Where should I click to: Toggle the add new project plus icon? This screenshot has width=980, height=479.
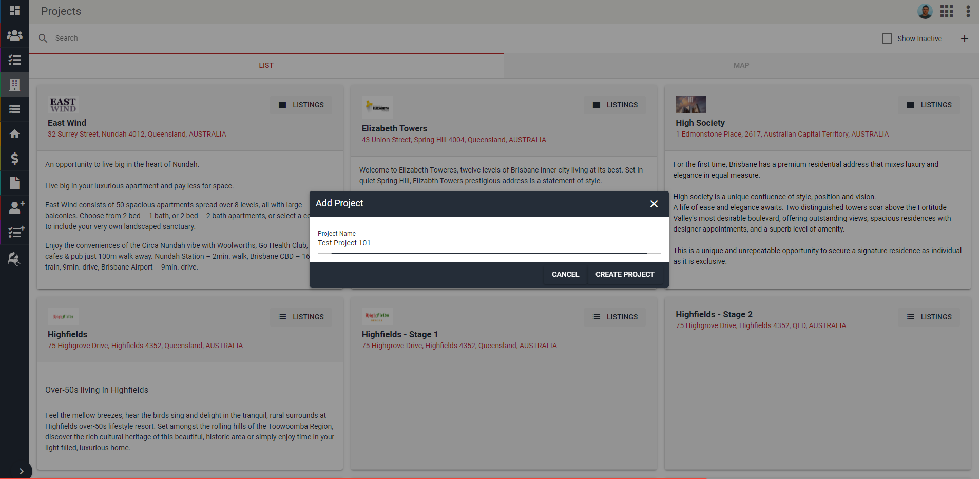coord(965,38)
